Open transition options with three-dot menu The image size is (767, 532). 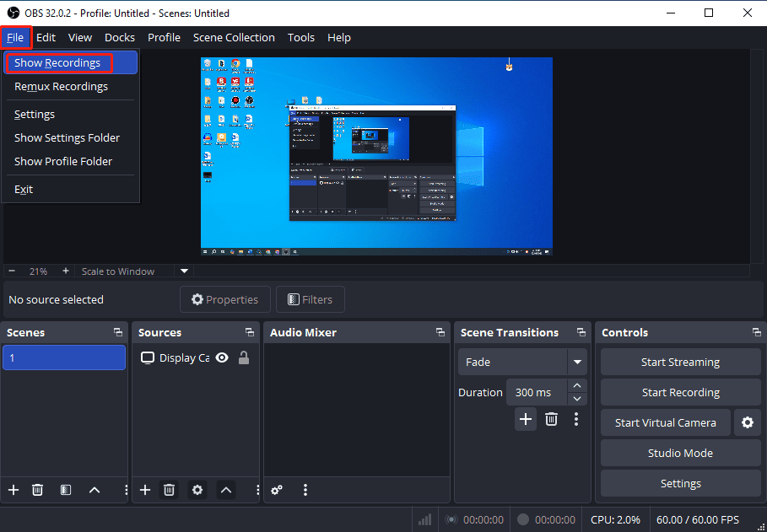(576, 419)
